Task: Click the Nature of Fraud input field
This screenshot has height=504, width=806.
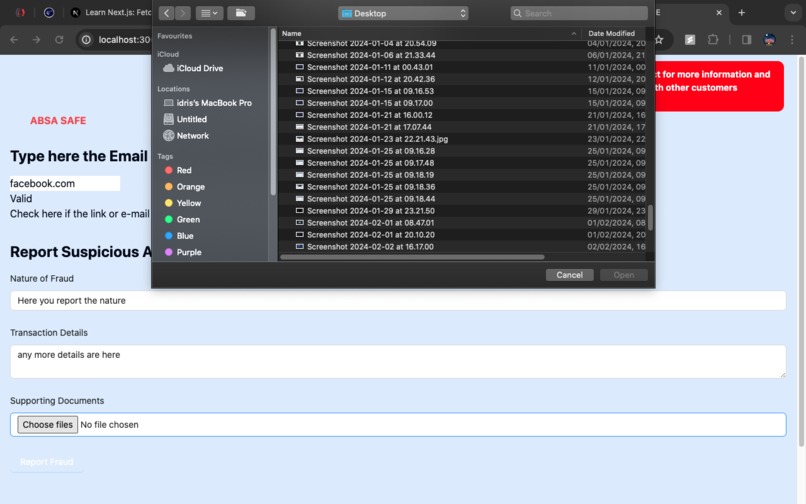Action: click(398, 301)
